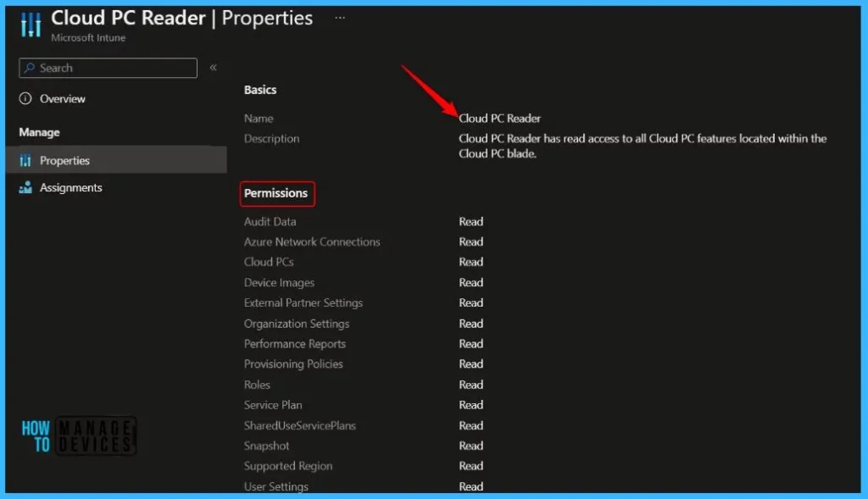
Task: Click the Device Images permission label
Action: (279, 283)
